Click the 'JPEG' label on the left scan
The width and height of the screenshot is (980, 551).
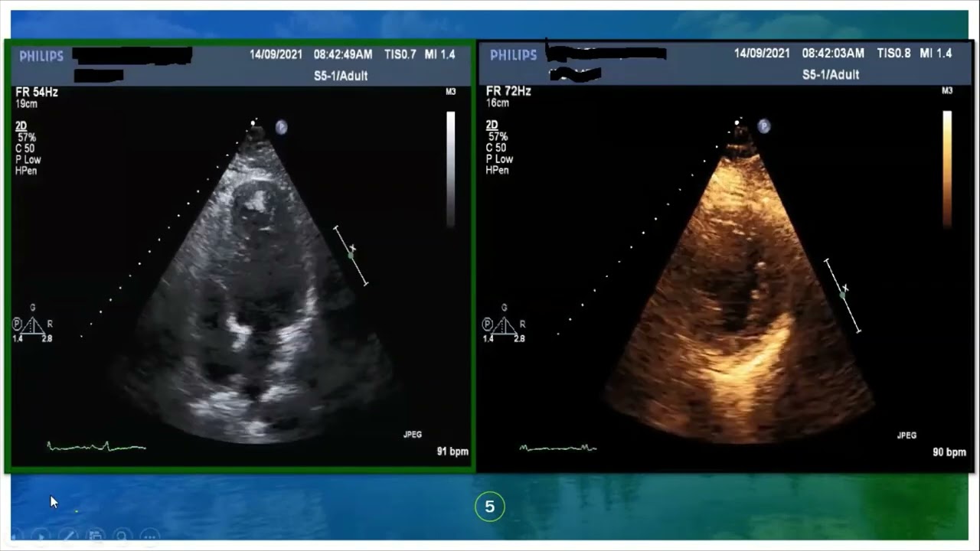click(x=413, y=435)
